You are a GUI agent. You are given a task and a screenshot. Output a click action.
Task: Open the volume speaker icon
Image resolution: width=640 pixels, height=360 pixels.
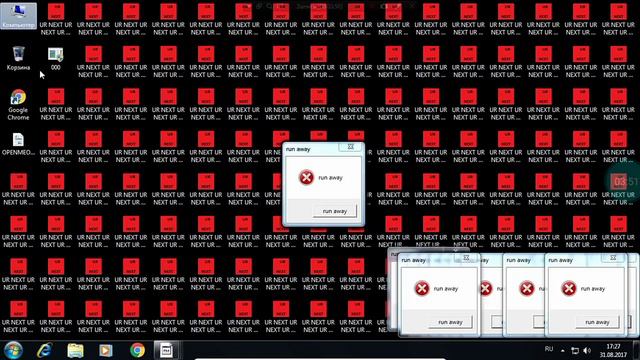pyautogui.click(x=587, y=350)
